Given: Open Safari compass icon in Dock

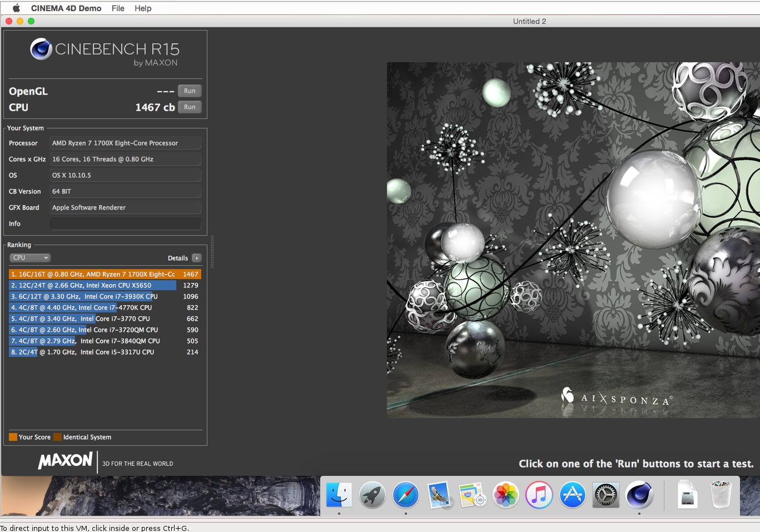Looking at the screenshot, I should (406, 495).
